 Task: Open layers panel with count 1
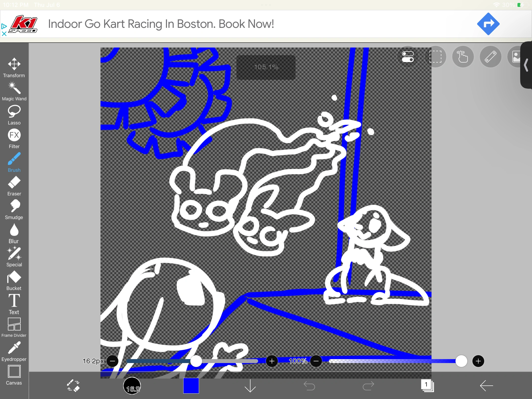point(427,385)
